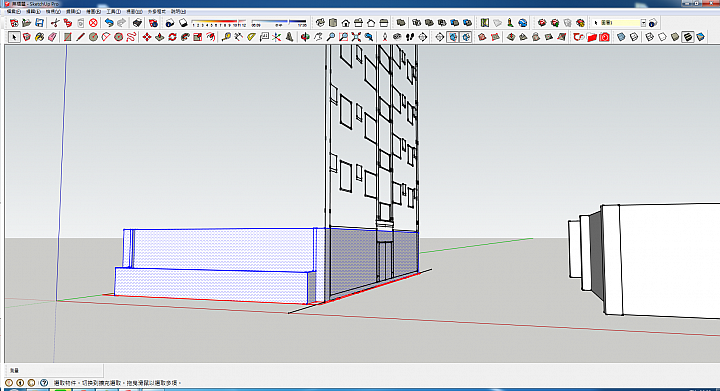
Task: Click the status bar help question icon
Action: [x=44, y=382]
